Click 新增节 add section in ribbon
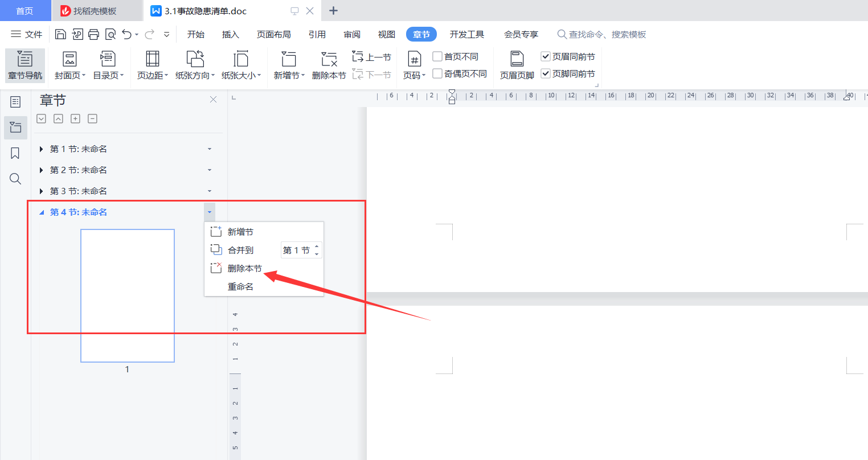 289,65
